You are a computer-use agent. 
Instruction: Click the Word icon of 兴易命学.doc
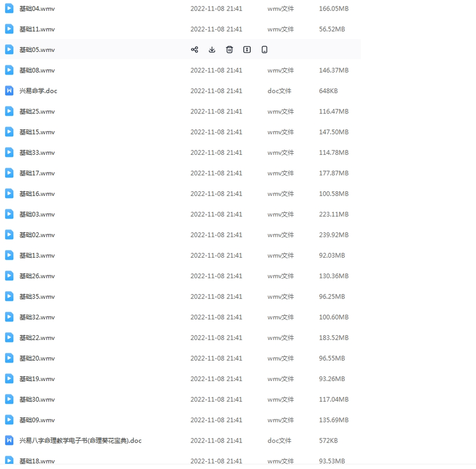(x=9, y=91)
